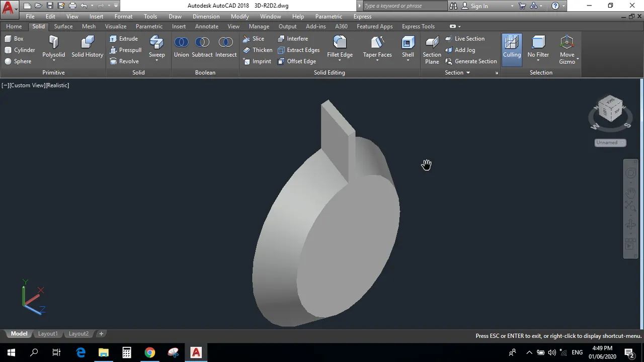644x362 pixels.
Task: Create a new drawing from quick access toolbar
Action: click(27, 6)
